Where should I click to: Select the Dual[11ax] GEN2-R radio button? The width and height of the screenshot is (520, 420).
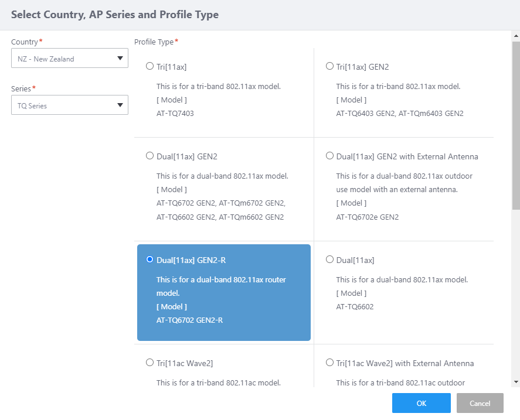tap(149, 259)
